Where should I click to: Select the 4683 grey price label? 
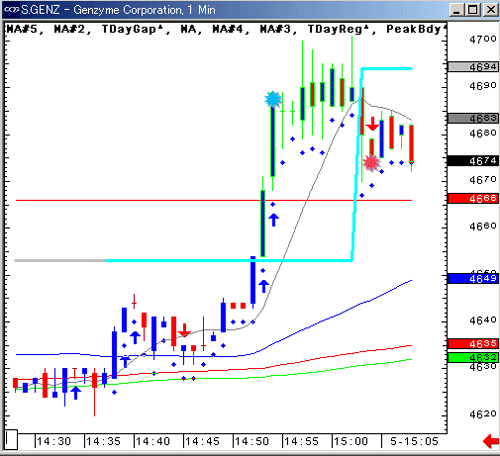click(473, 118)
